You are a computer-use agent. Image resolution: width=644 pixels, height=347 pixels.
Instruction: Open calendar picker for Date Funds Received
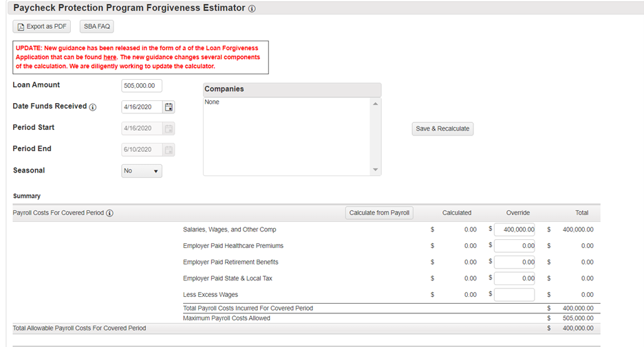pyautogui.click(x=169, y=107)
